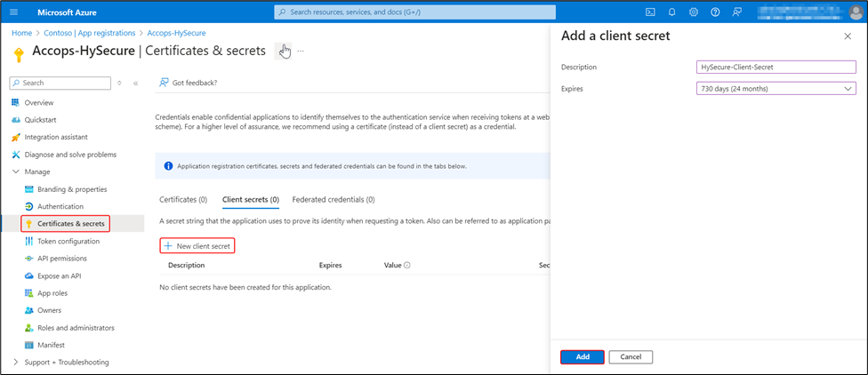Click the feedback icon in header
This screenshot has height=375, width=868.
tap(736, 12)
